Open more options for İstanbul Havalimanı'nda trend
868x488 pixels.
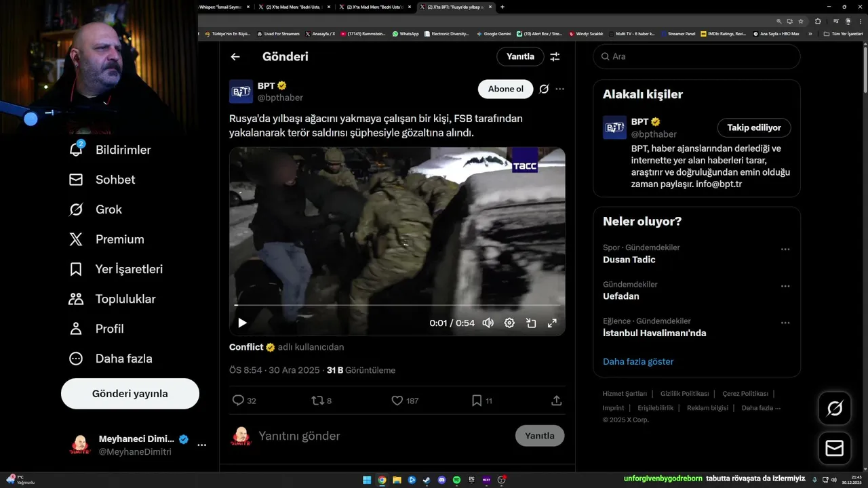[785, 323]
